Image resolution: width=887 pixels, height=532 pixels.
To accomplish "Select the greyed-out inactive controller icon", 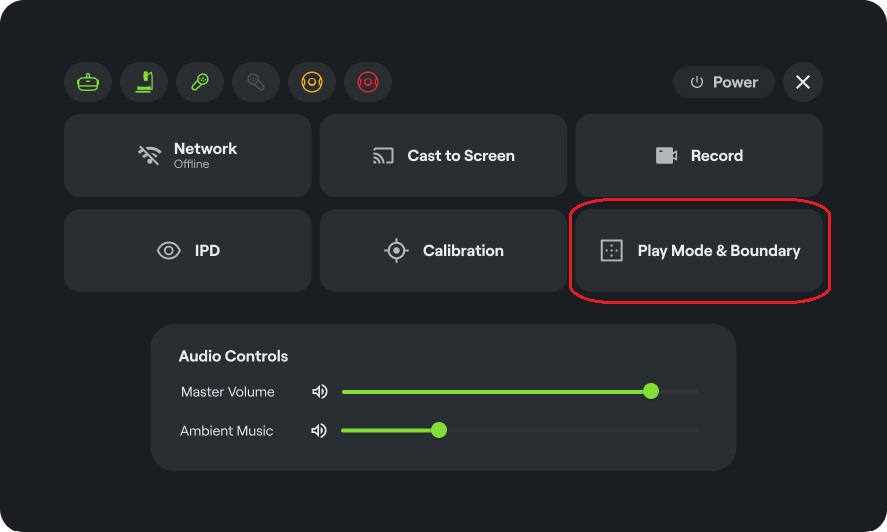I will click(256, 82).
